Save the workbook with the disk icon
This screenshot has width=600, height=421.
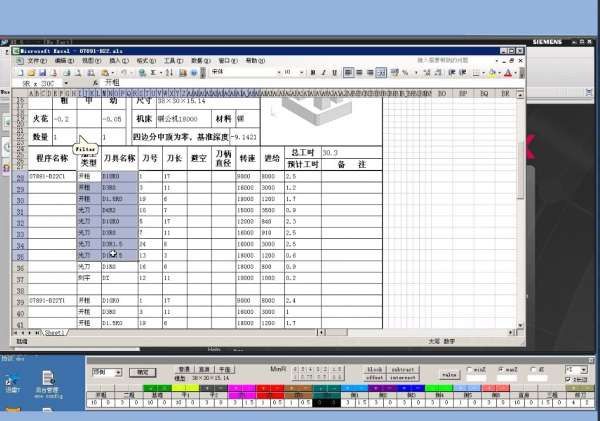pos(43,73)
